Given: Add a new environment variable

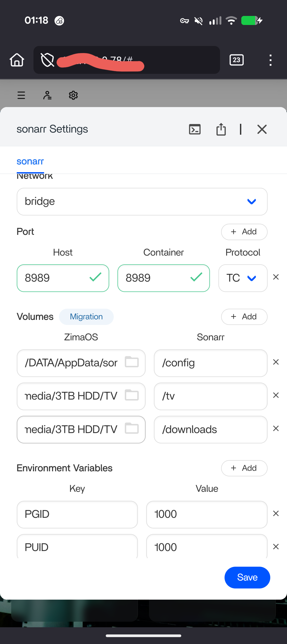Looking at the screenshot, I should tap(244, 468).
